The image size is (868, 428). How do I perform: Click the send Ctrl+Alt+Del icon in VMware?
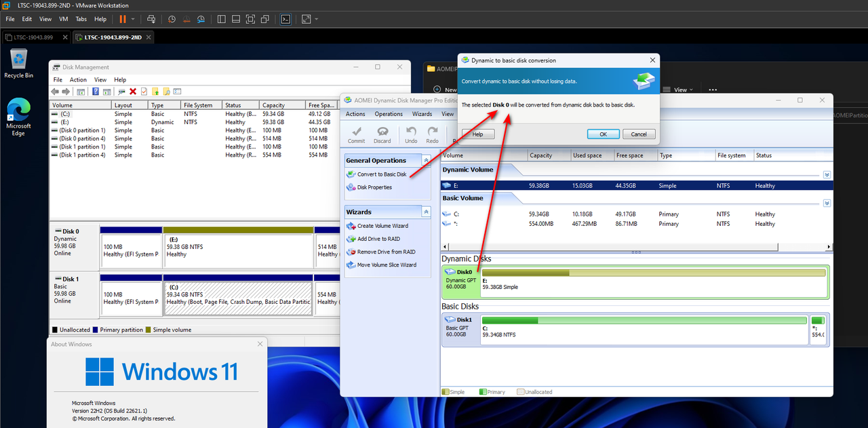coord(151,19)
